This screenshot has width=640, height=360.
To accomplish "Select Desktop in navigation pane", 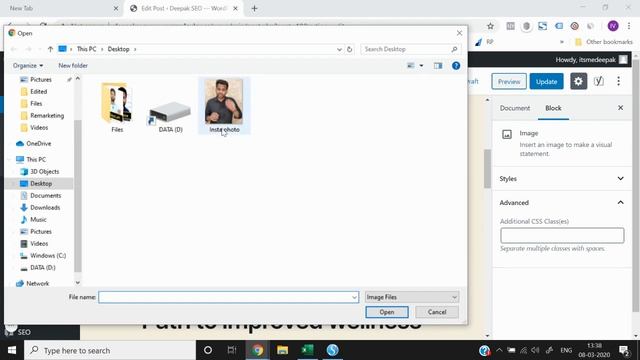I will coord(41,184).
